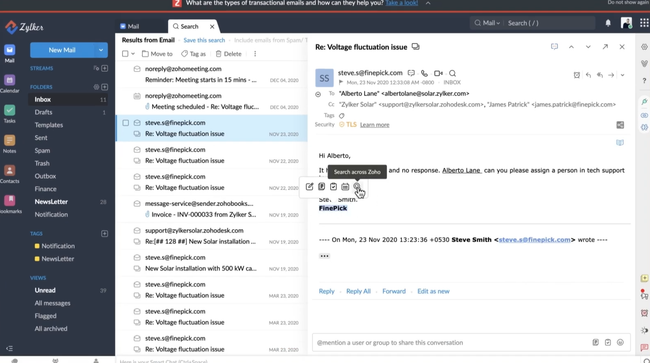Click the edit/compose icon in selection popup
Screen dimensions: 650x363
(x=309, y=187)
